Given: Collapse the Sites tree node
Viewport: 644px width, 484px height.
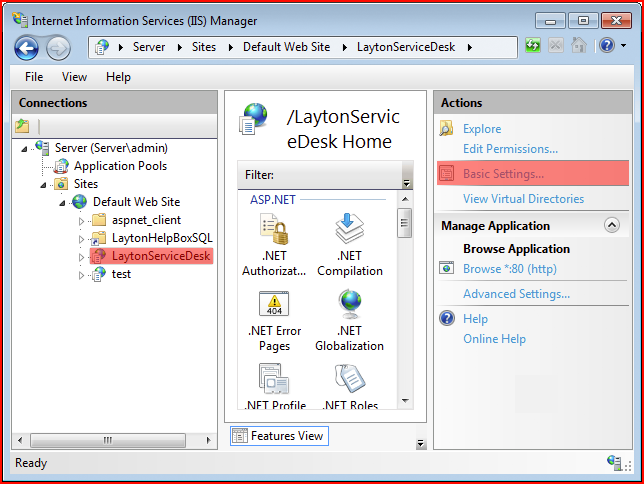Looking at the screenshot, I should tap(43, 185).
